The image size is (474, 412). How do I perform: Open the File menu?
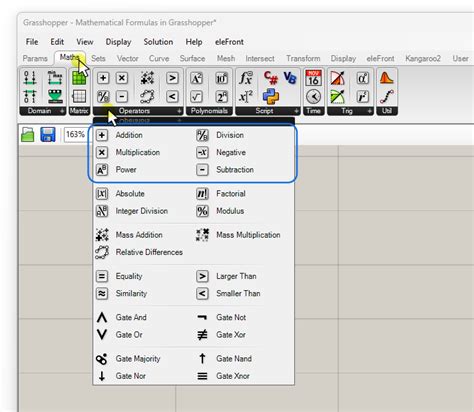(32, 42)
